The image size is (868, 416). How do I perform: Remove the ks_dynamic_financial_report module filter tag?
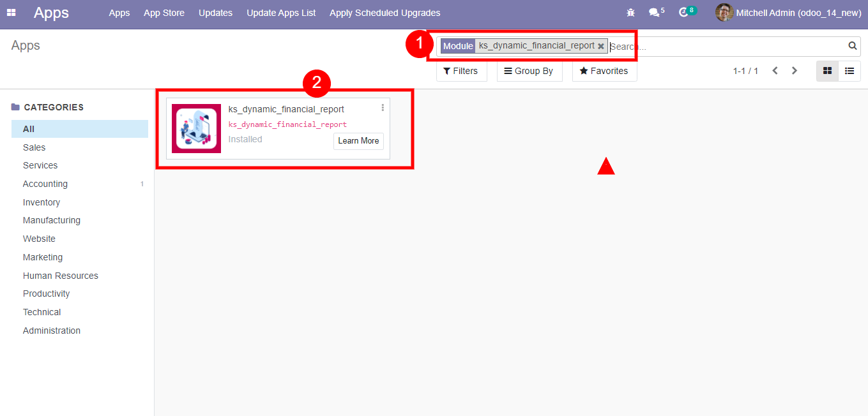(600, 47)
